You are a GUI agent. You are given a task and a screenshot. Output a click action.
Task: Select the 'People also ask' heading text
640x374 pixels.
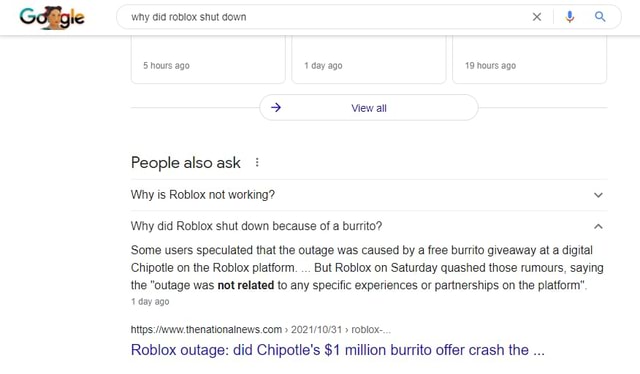(186, 163)
